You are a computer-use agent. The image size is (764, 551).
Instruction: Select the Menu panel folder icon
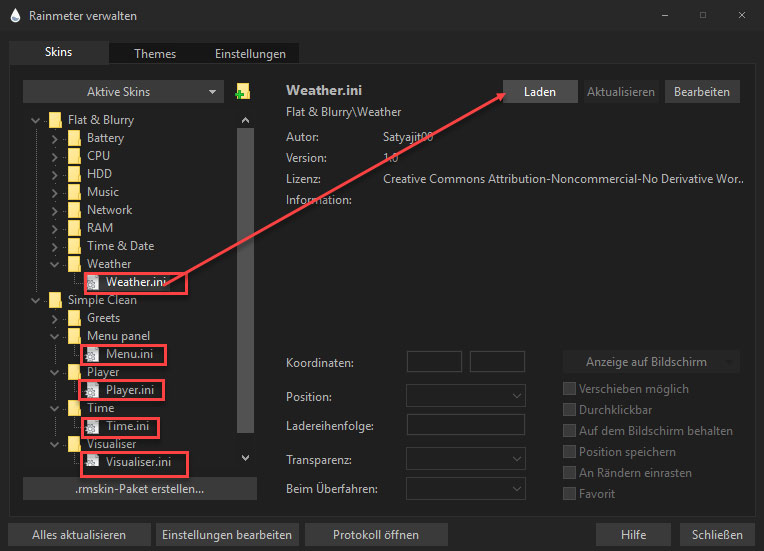pos(75,336)
